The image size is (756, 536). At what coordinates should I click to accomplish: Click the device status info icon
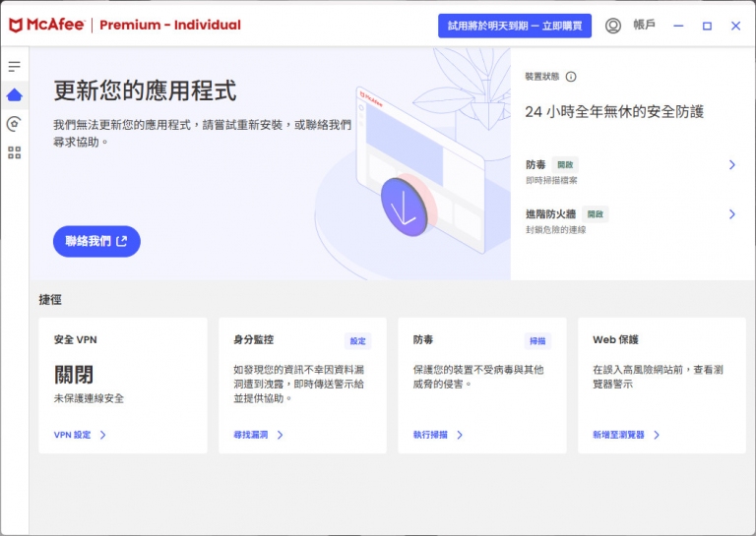click(x=571, y=77)
